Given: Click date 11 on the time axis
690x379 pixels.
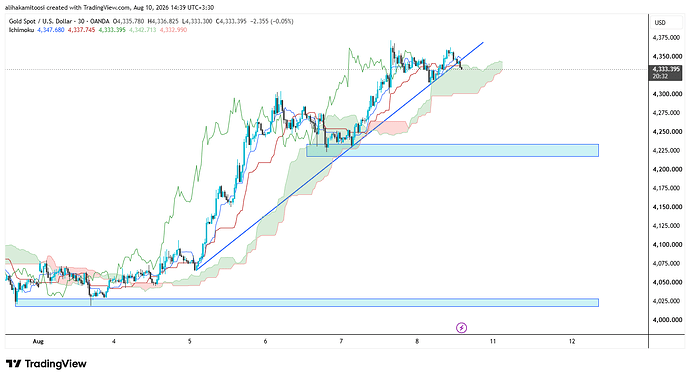Looking at the screenshot, I should coord(492,341).
